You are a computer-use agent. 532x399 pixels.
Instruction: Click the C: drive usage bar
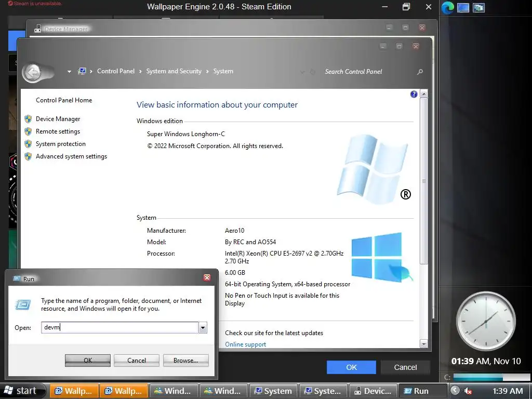point(491,377)
